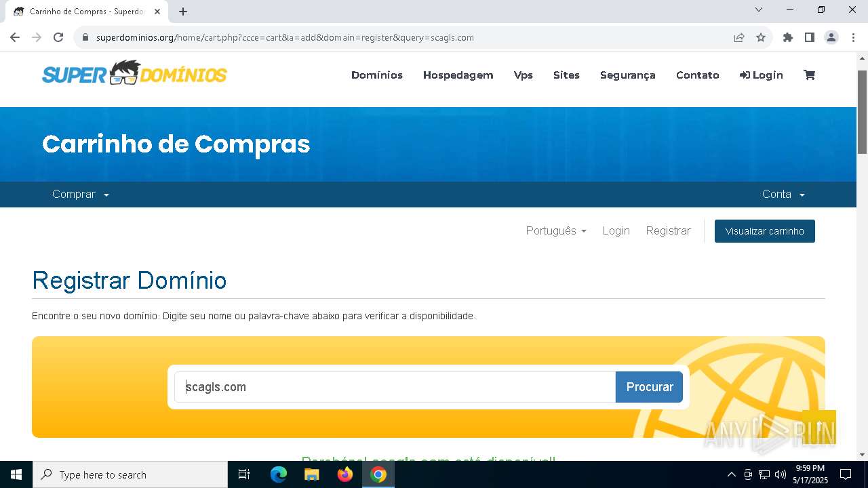The height and width of the screenshot is (488, 868).
Task: Click the forward navigation arrow
Action: (37, 37)
